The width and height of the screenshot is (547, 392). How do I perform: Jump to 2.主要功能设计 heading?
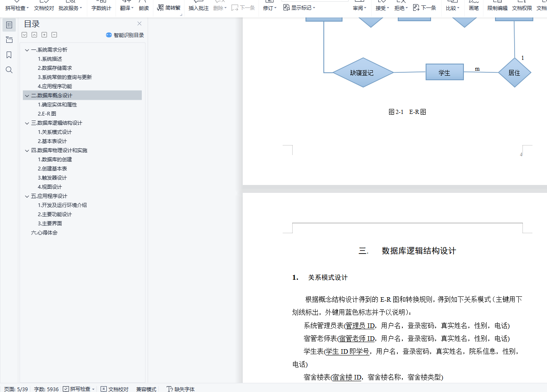tap(55, 214)
